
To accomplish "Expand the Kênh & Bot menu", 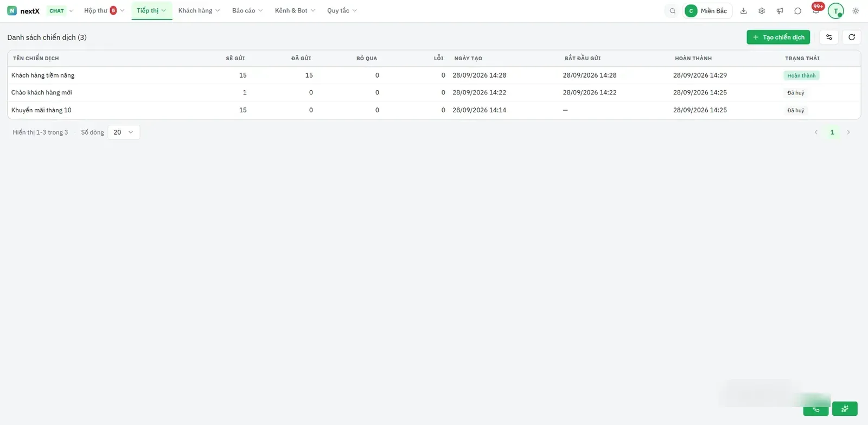I will [x=295, y=11].
